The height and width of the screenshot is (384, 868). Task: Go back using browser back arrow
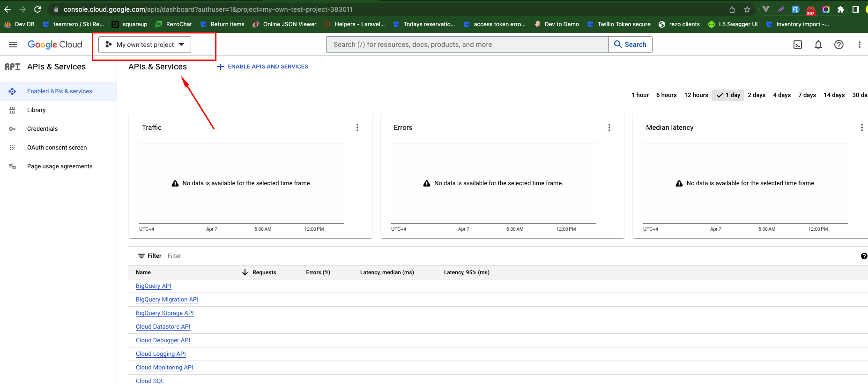[7, 9]
